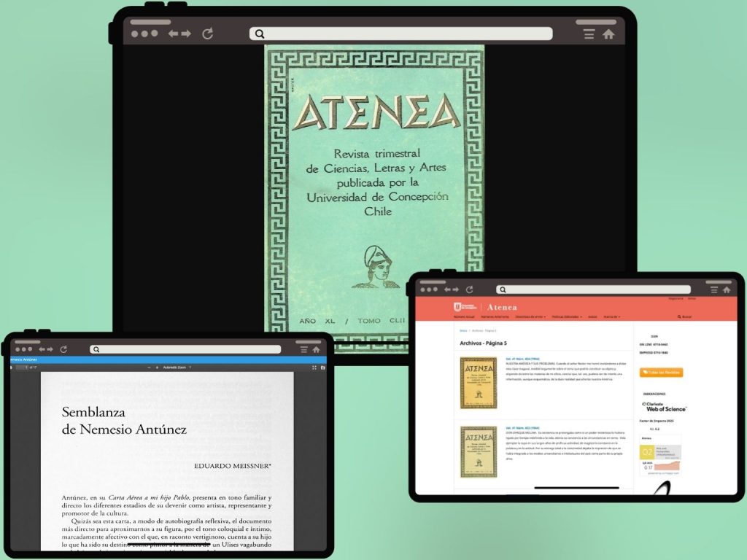The image size is (747, 560).
Task: Open hamburger menu in the Archivos window
Action: 714,289
